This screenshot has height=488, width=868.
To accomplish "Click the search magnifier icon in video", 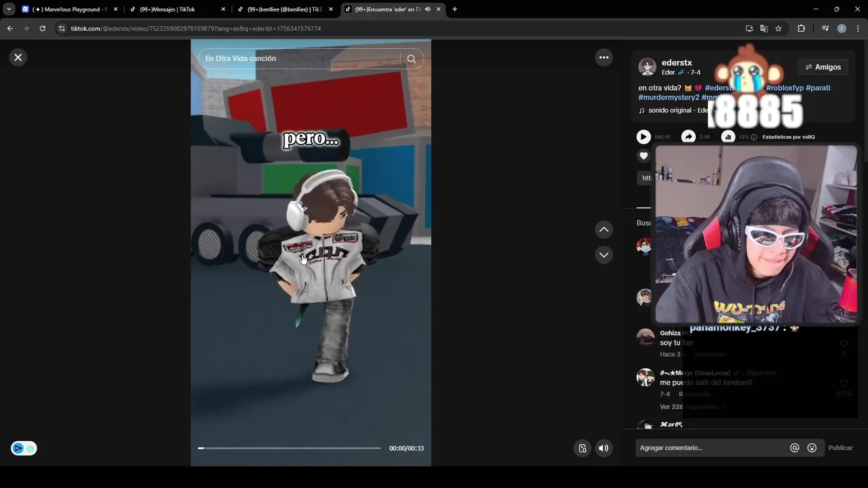I will (412, 59).
